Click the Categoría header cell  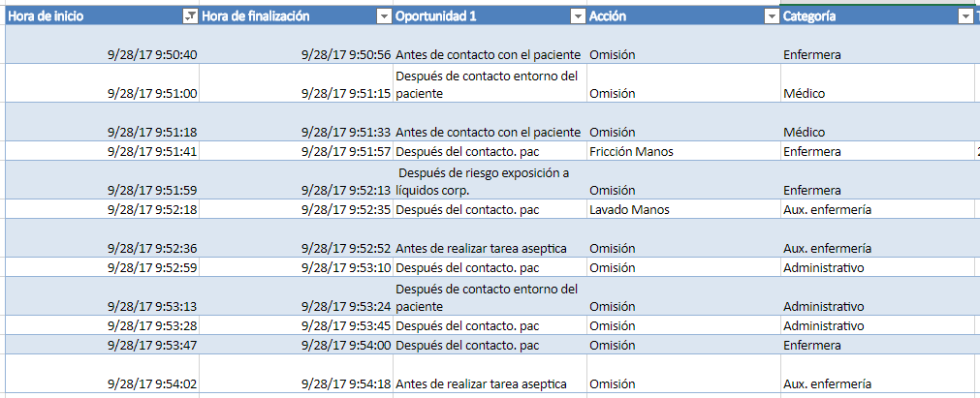pyautogui.click(x=863, y=16)
